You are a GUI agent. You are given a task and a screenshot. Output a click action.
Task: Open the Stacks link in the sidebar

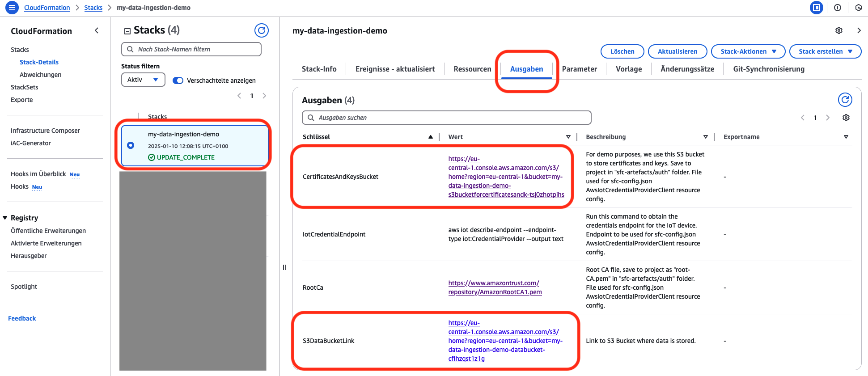pyautogui.click(x=20, y=50)
